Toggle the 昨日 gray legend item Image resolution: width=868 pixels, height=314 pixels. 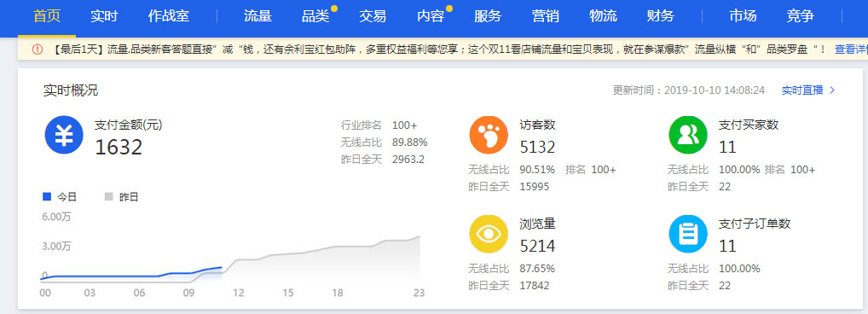(121, 196)
